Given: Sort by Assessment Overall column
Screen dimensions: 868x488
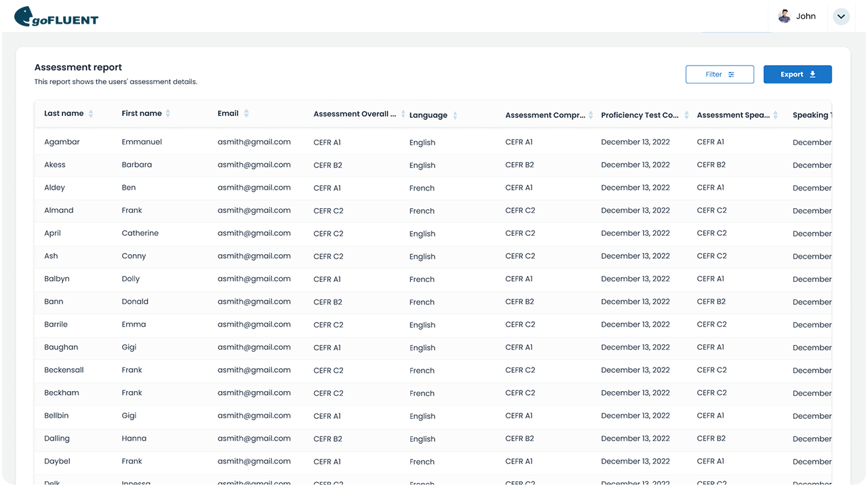Looking at the screenshot, I should pyautogui.click(x=403, y=114).
